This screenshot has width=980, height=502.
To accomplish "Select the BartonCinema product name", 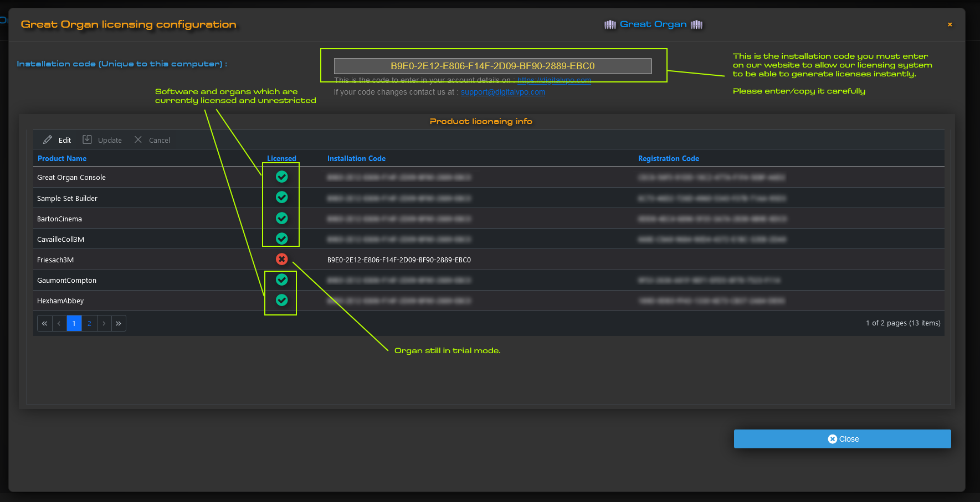I will coord(59,219).
